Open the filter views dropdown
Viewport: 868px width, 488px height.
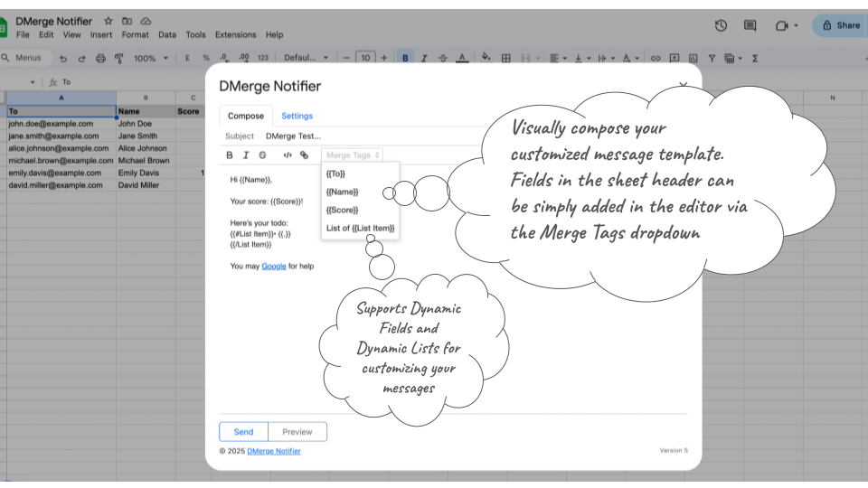click(x=740, y=58)
